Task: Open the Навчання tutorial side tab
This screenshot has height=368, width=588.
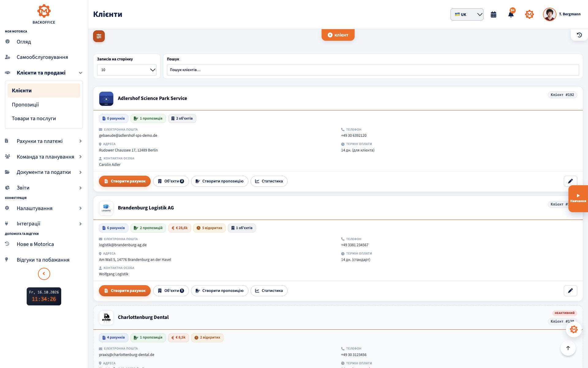Action: click(578, 198)
